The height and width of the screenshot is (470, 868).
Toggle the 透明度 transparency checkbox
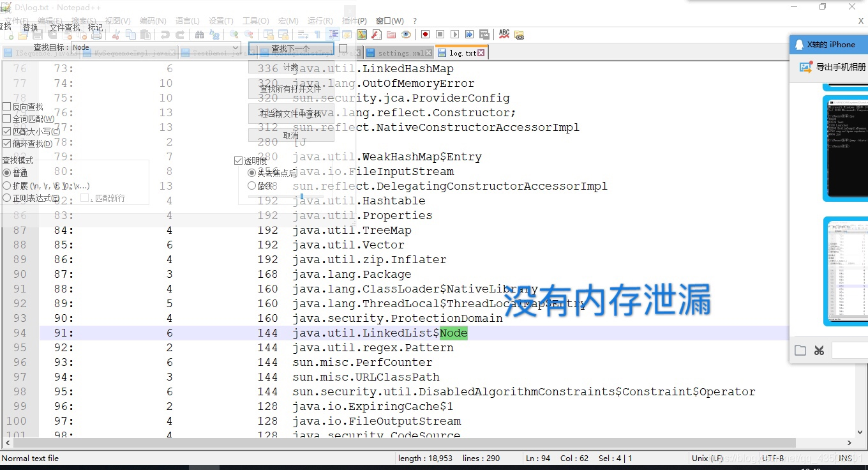tap(239, 161)
